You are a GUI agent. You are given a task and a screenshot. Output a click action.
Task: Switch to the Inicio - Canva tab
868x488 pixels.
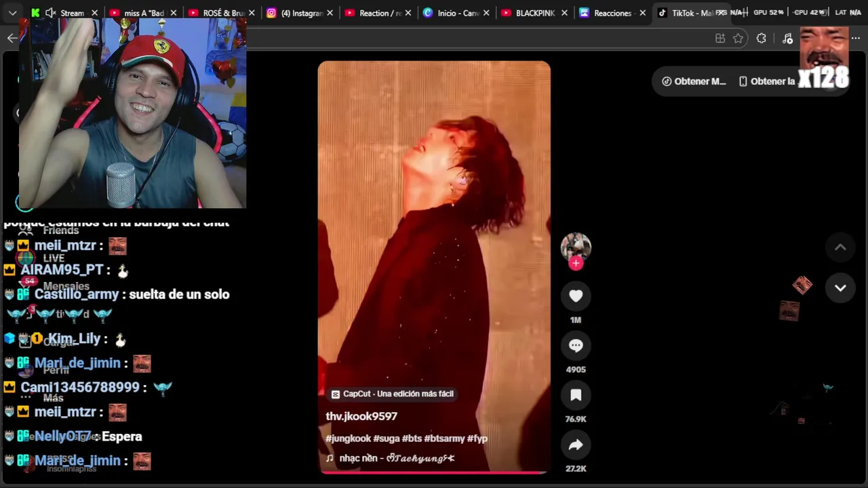456,13
